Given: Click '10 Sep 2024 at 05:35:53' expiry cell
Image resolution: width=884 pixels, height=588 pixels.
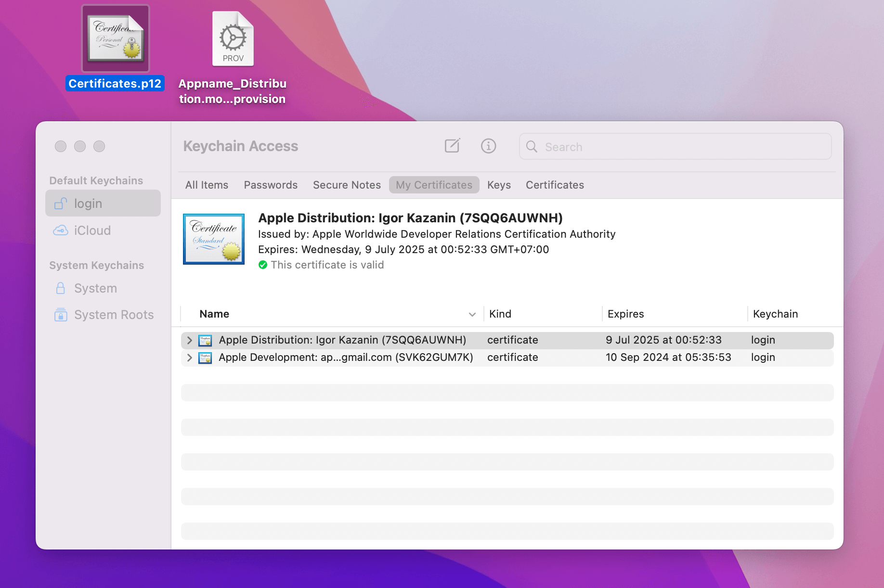Looking at the screenshot, I should [x=668, y=358].
